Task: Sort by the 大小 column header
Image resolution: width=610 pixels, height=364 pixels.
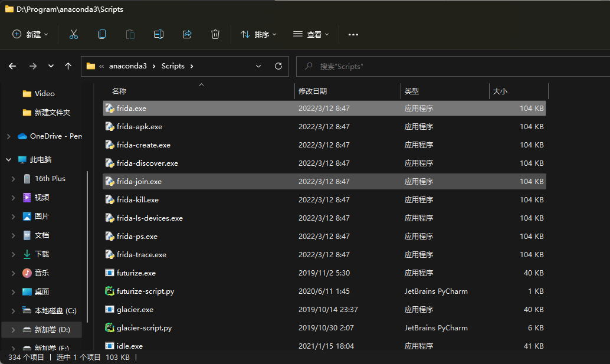Action: coord(500,91)
